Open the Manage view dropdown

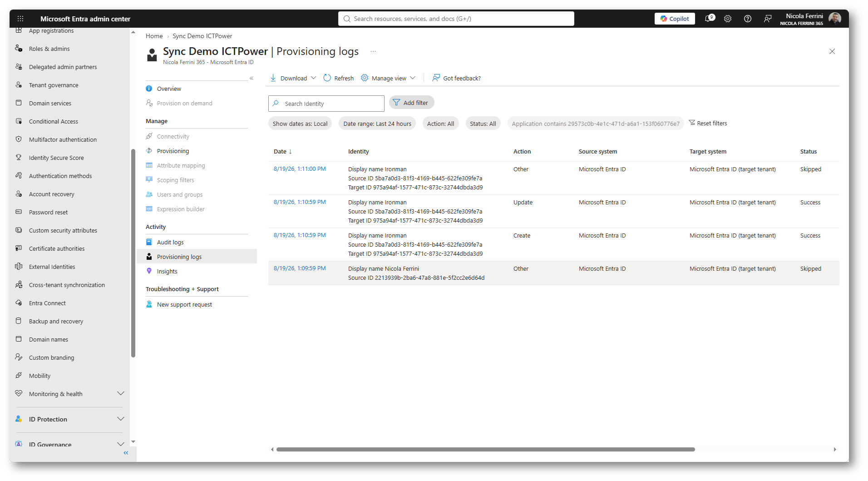(x=388, y=78)
